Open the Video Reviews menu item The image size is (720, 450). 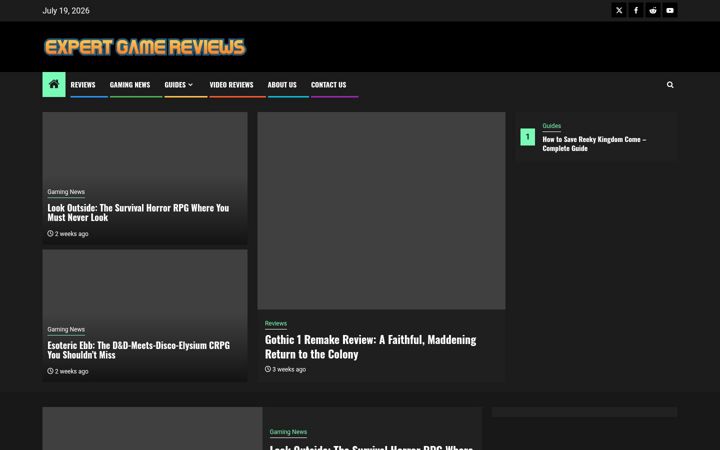tap(231, 85)
